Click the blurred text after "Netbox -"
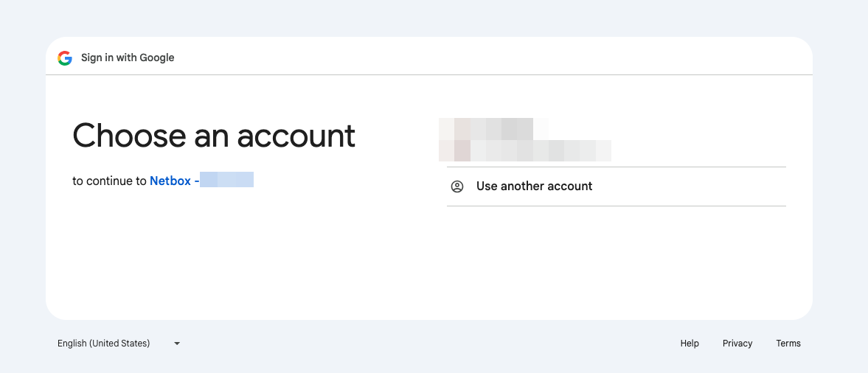 point(227,180)
